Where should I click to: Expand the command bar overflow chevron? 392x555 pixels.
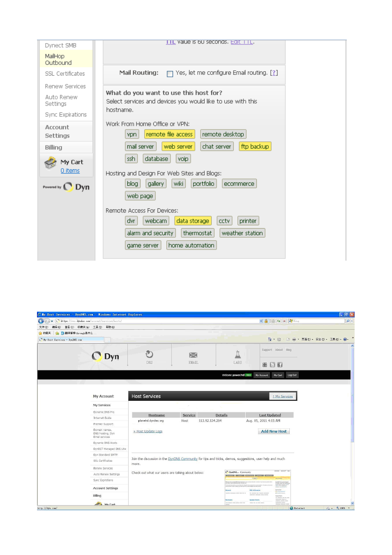(353, 338)
